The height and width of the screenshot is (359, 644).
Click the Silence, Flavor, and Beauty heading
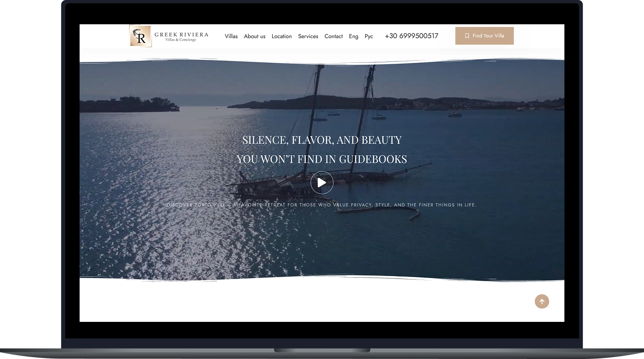click(322, 140)
